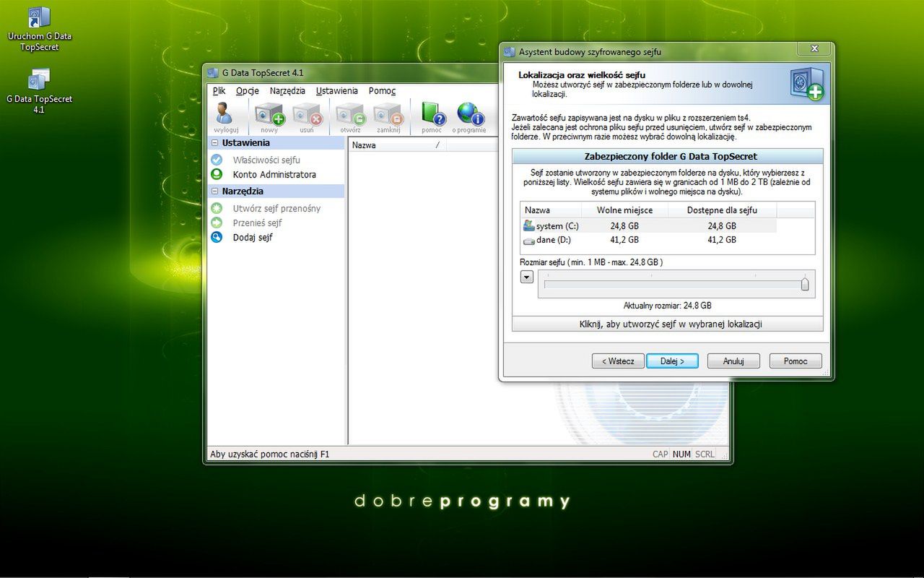Click the dane (D:) drive icon
924x578 pixels.
(529, 240)
